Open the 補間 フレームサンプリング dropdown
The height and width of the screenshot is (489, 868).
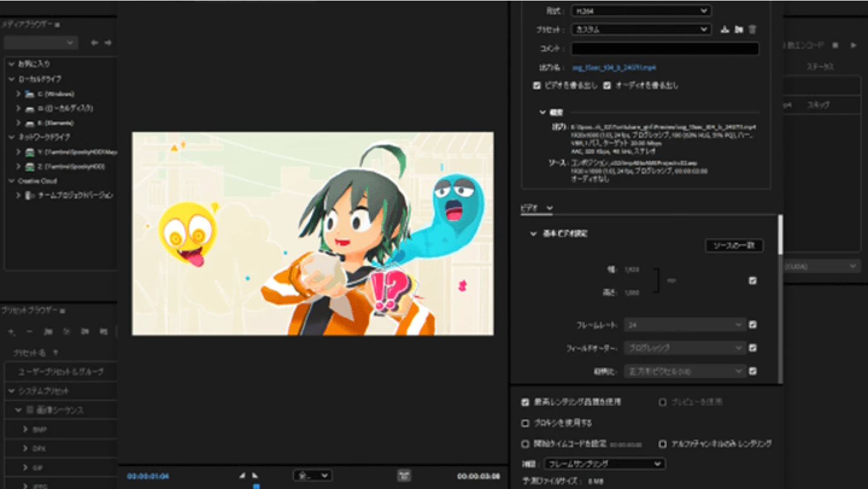pyautogui.click(x=605, y=464)
